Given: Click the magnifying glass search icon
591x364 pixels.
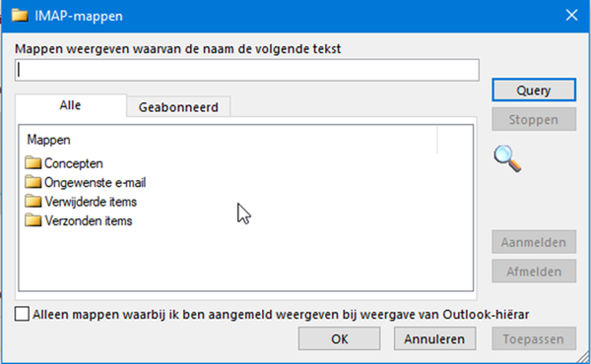Looking at the screenshot, I should point(507,158).
